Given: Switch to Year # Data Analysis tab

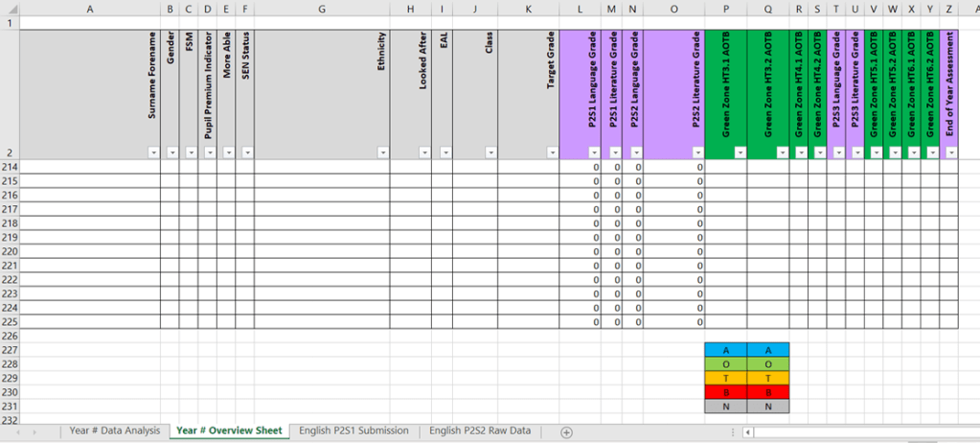Looking at the screenshot, I should [x=114, y=431].
